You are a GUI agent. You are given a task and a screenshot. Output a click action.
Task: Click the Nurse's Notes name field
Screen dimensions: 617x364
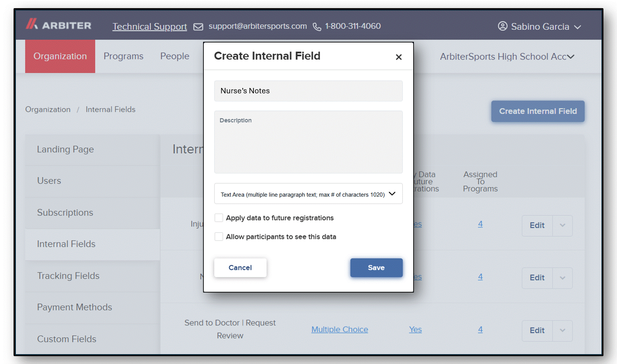point(308,91)
